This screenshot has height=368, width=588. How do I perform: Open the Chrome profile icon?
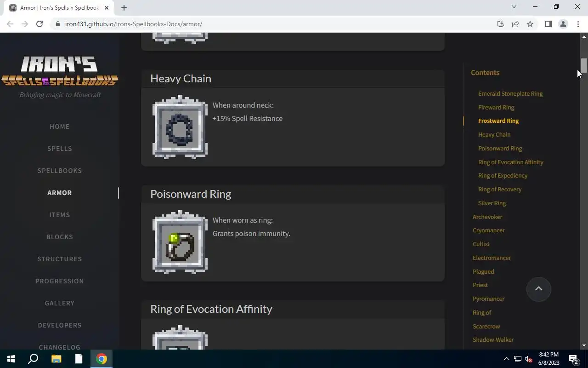(563, 24)
